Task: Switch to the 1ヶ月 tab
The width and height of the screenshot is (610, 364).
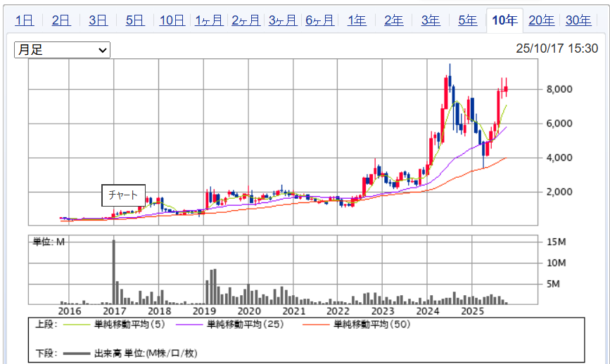Action: (x=210, y=20)
